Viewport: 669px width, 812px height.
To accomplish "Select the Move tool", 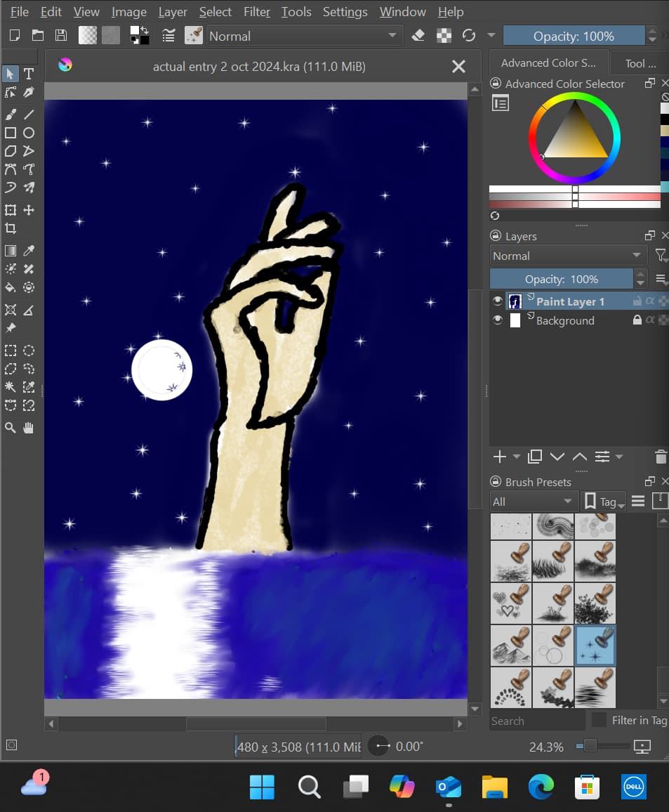I will click(29, 210).
